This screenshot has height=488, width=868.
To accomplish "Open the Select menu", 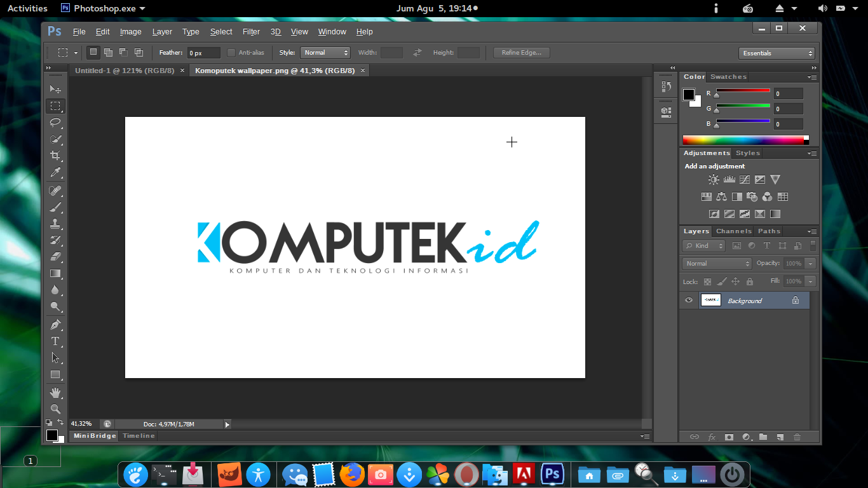I will pos(221,32).
